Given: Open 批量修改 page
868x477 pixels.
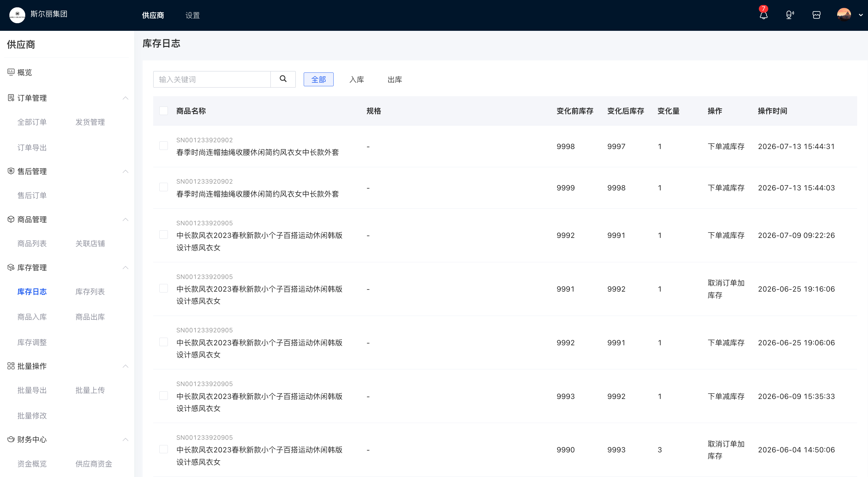Looking at the screenshot, I should pos(32,416).
